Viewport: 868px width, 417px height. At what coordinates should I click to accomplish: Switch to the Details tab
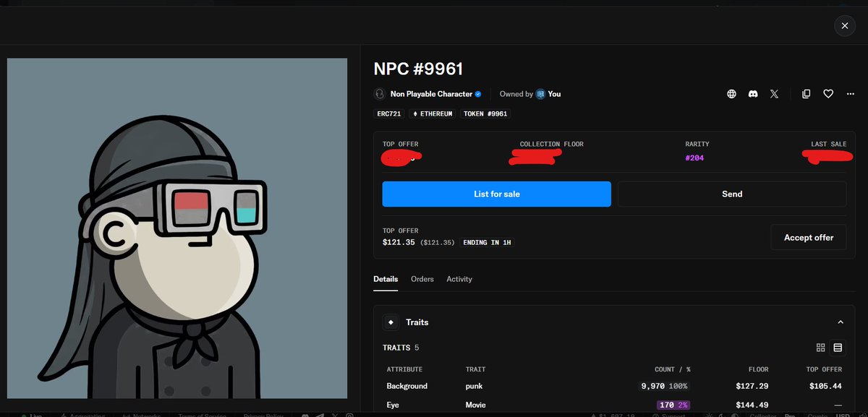coord(386,279)
